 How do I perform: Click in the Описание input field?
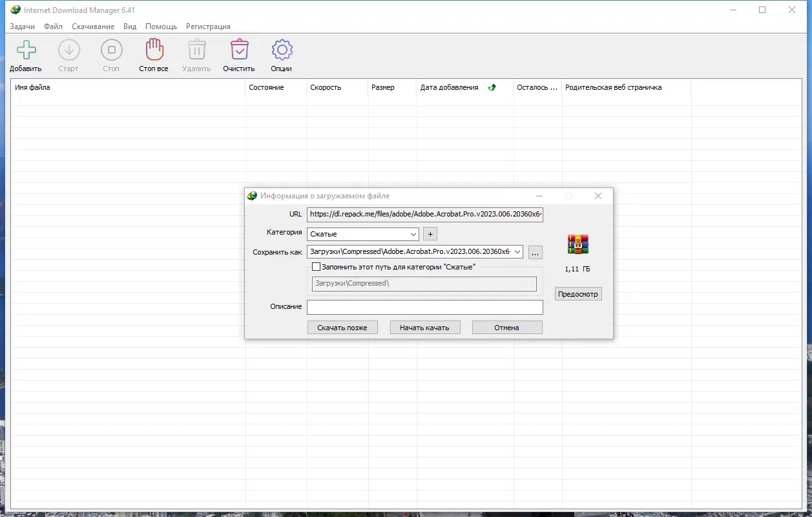pyautogui.click(x=425, y=307)
